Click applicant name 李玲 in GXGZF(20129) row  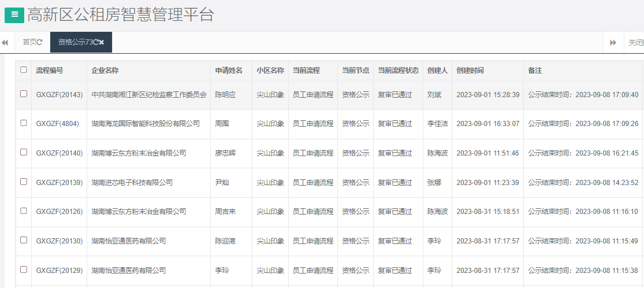click(x=222, y=270)
